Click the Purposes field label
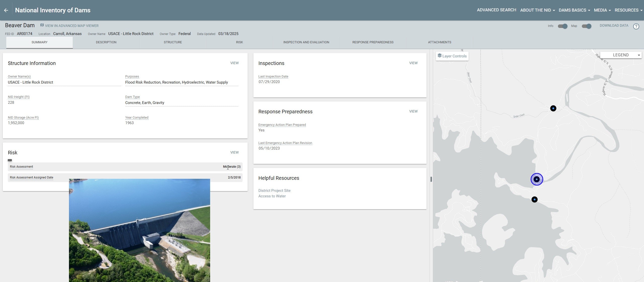The width and height of the screenshot is (644, 282). coord(132,77)
